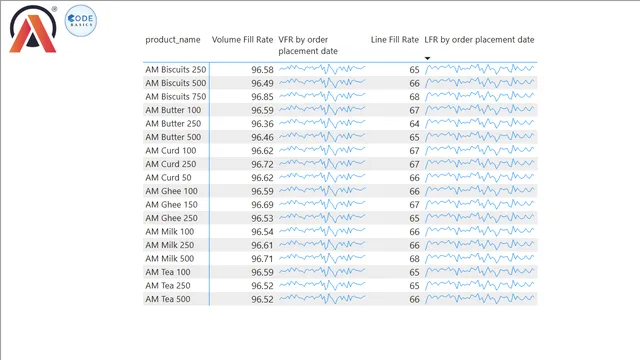Click the Line Fill Rate column header
This screenshot has height=360, width=640.
coord(395,40)
